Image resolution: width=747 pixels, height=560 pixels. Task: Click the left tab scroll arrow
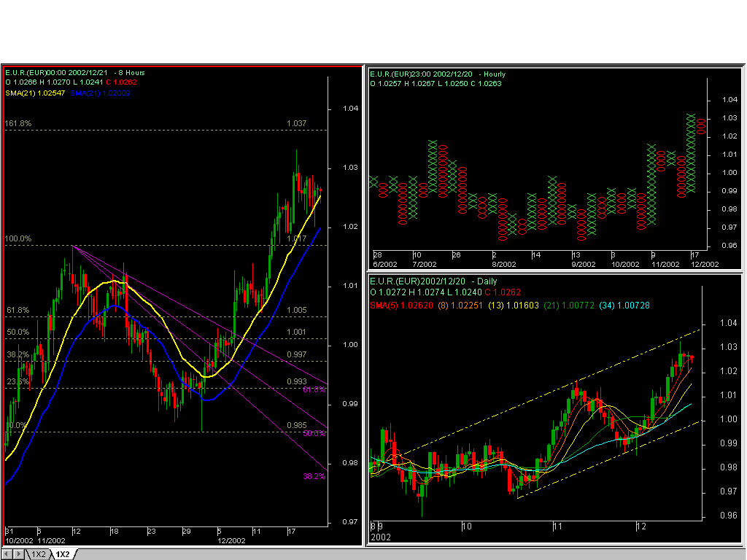(x=8, y=554)
